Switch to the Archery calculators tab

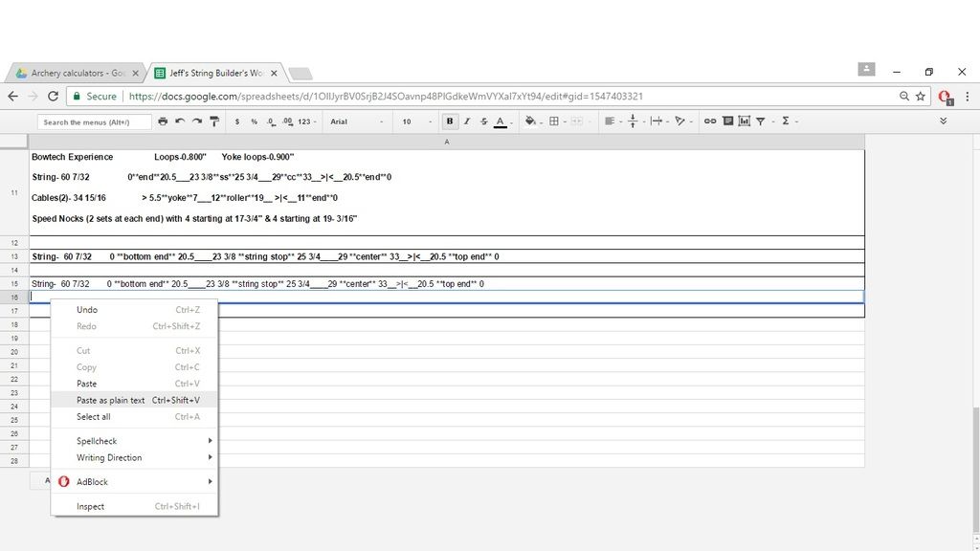77,72
